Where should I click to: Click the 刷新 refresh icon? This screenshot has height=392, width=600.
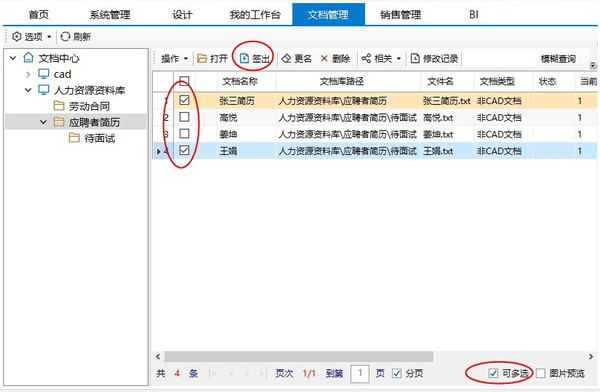click(65, 36)
